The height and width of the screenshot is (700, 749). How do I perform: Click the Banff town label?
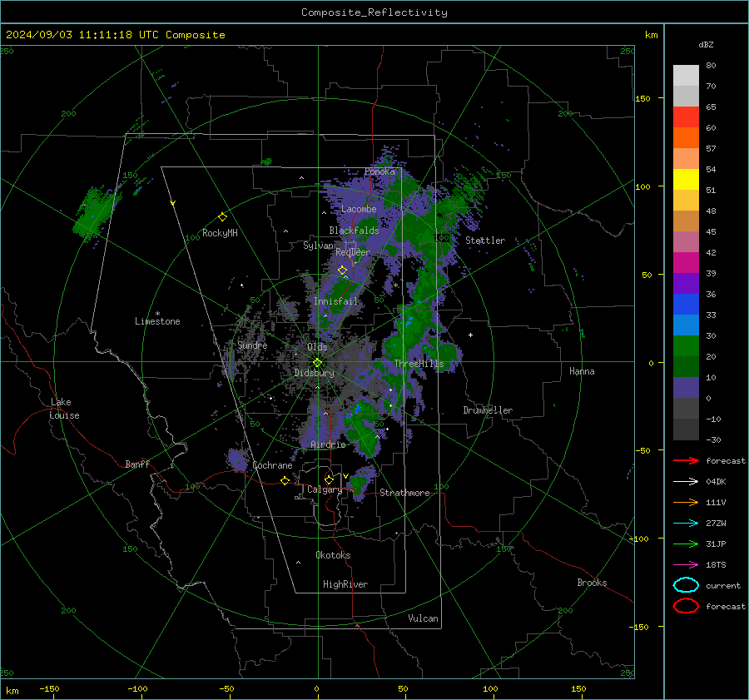137,464
